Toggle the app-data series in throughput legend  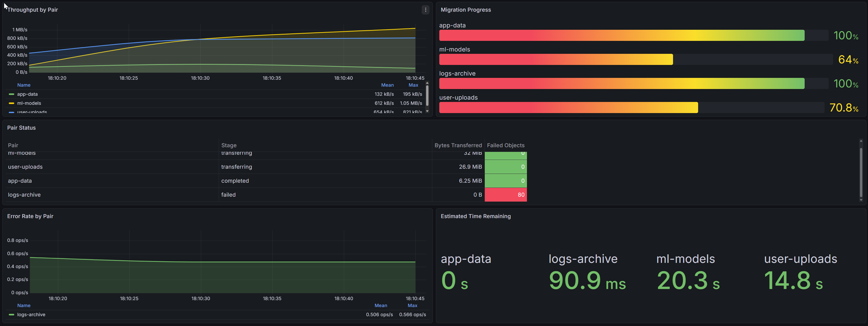pos(28,94)
